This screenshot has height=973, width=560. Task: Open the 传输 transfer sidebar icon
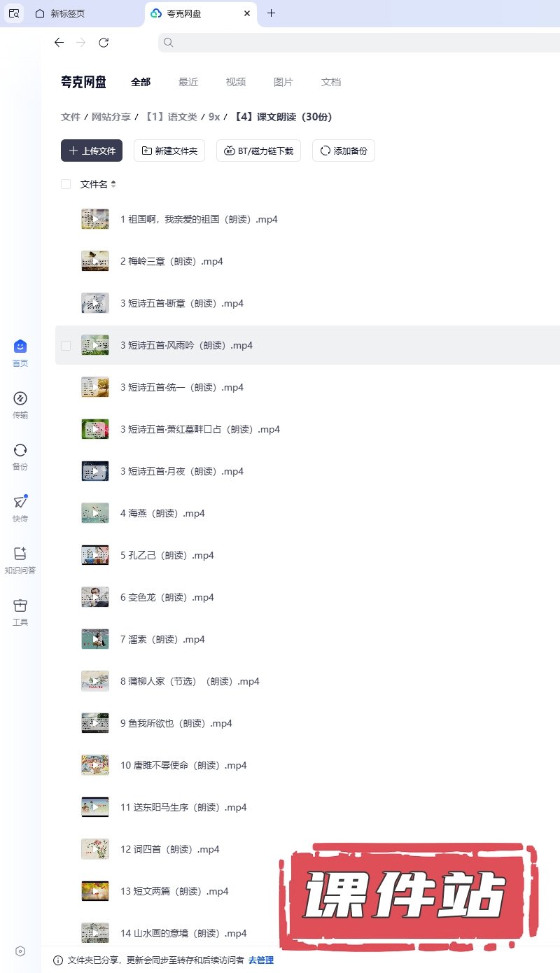pos(20,405)
